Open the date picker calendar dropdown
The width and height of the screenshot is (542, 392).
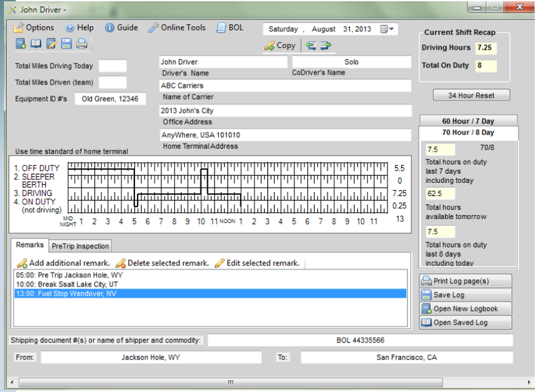pyautogui.click(x=387, y=29)
